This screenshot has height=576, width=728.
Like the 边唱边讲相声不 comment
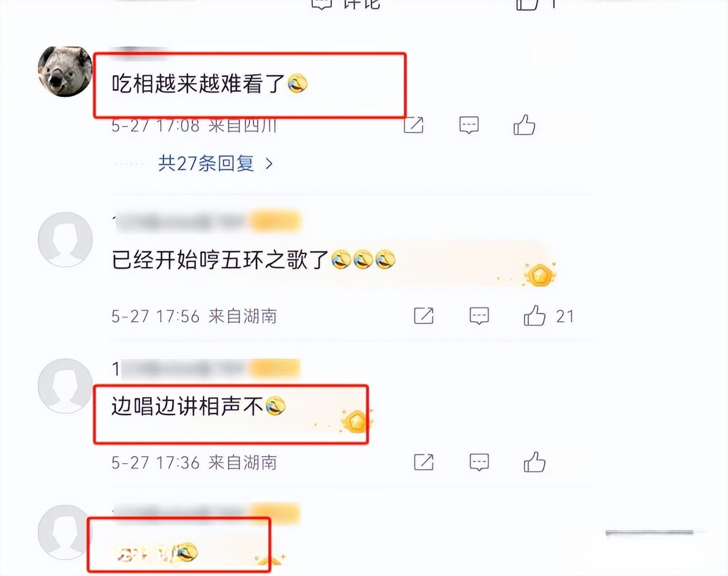pos(535,462)
